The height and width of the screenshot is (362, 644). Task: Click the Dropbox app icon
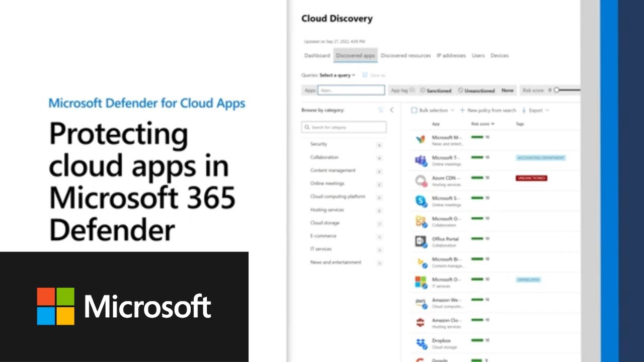[420, 343]
